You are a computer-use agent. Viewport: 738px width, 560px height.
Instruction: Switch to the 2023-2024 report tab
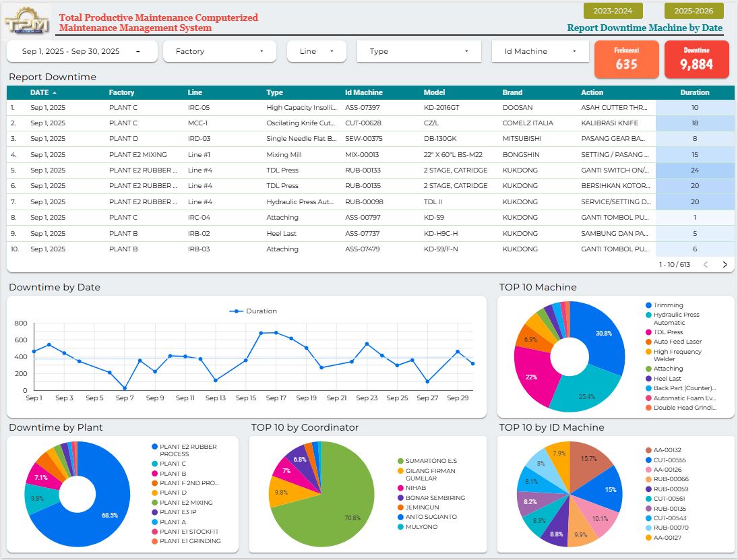point(613,11)
